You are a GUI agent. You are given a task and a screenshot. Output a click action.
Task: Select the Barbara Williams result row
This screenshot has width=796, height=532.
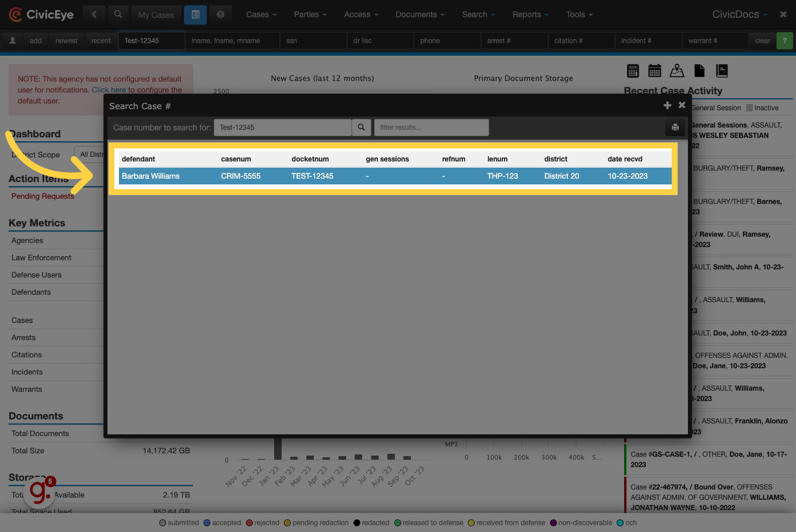pos(395,176)
